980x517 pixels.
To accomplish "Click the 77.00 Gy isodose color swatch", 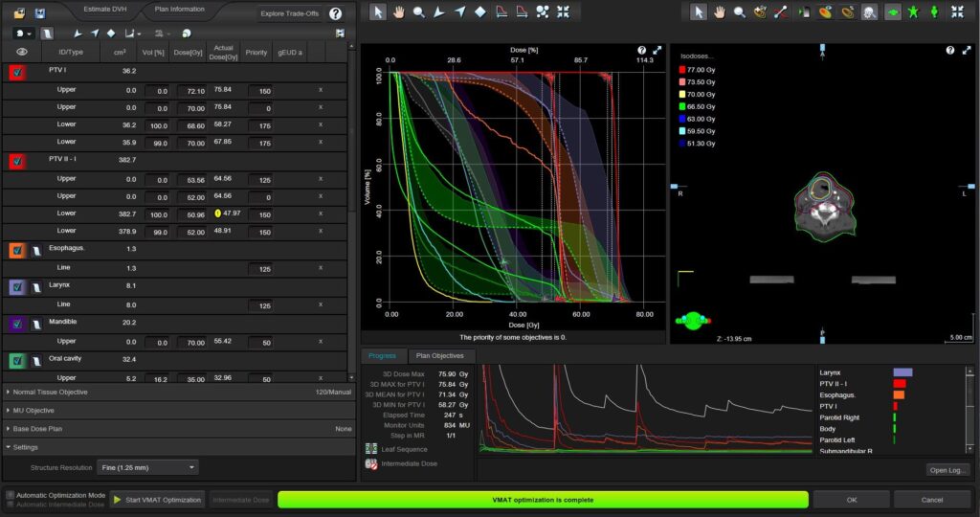I will coord(681,70).
